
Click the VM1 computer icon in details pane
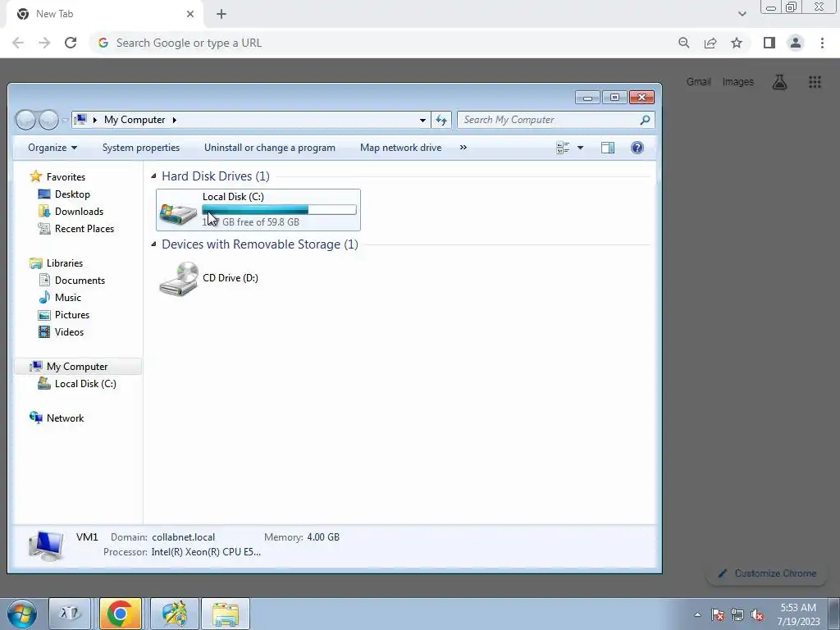46,545
